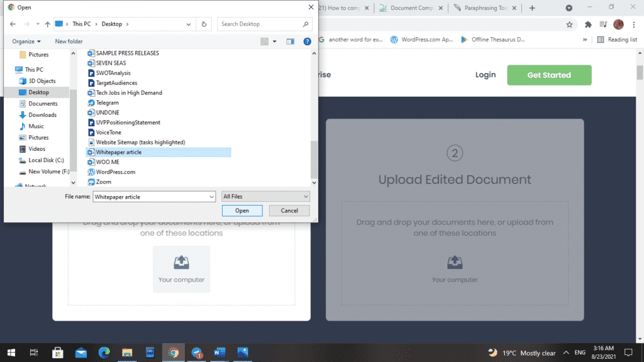Click the green Get Started button

[x=548, y=74]
